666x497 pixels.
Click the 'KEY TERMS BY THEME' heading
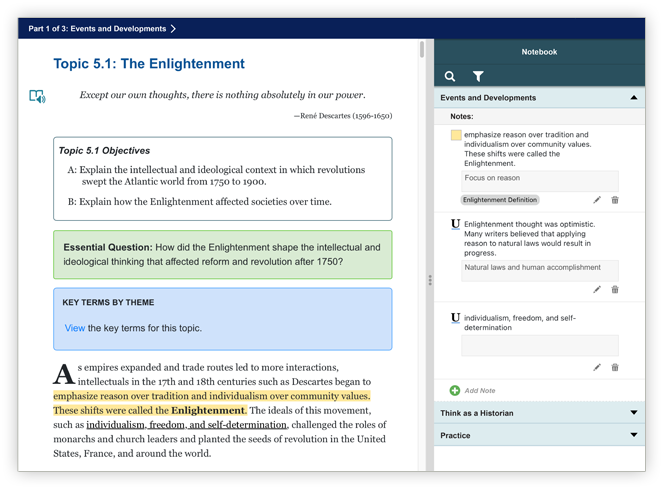click(108, 302)
